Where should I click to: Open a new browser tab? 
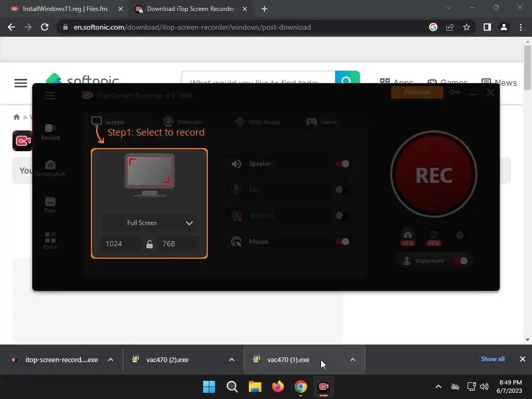coord(264,9)
